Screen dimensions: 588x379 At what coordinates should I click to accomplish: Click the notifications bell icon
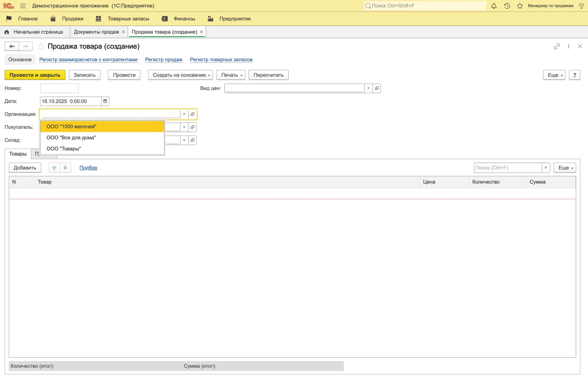click(x=494, y=6)
